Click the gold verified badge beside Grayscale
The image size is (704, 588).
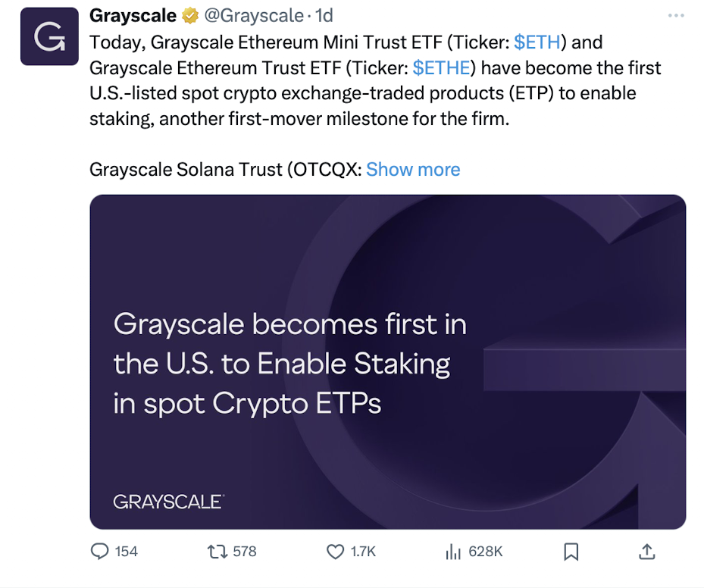click(190, 16)
